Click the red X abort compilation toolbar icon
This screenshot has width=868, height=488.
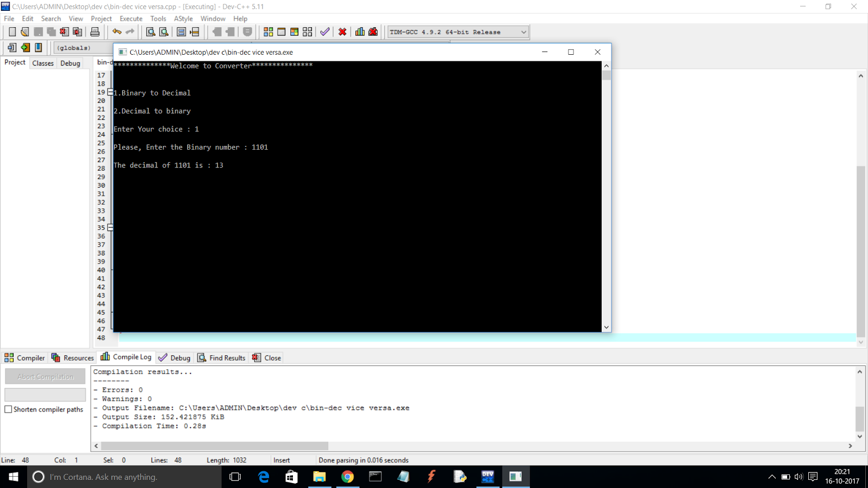pos(342,31)
